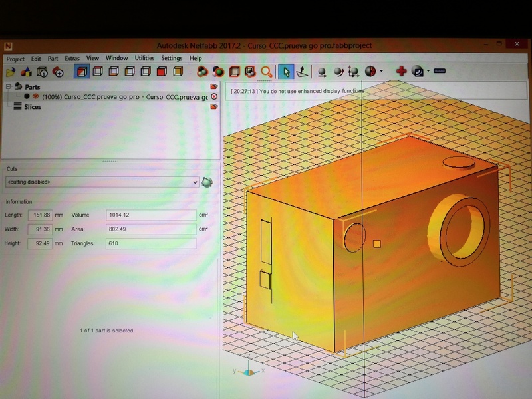Click the Area value field 802.49
The width and height of the screenshot is (532, 399).
151,229
